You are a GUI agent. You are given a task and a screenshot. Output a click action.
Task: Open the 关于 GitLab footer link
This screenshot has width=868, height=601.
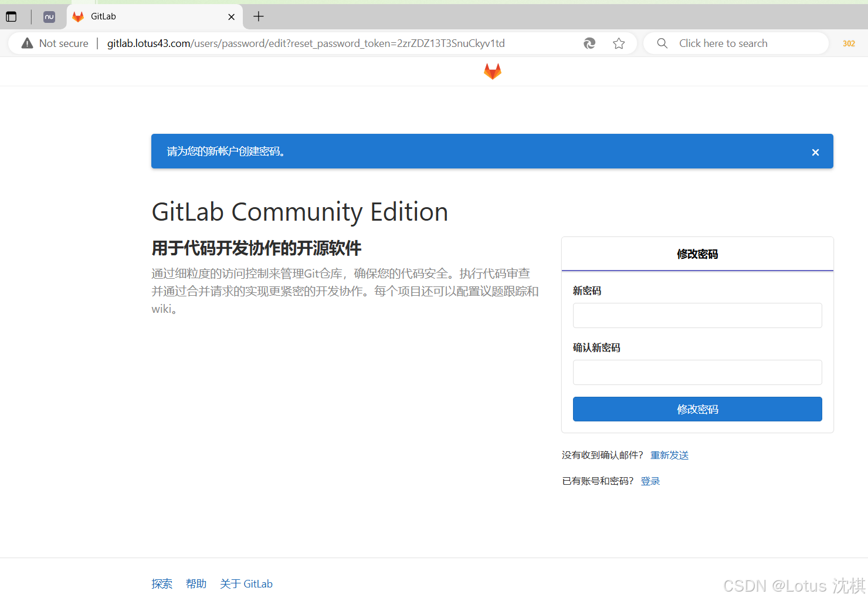(246, 584)
